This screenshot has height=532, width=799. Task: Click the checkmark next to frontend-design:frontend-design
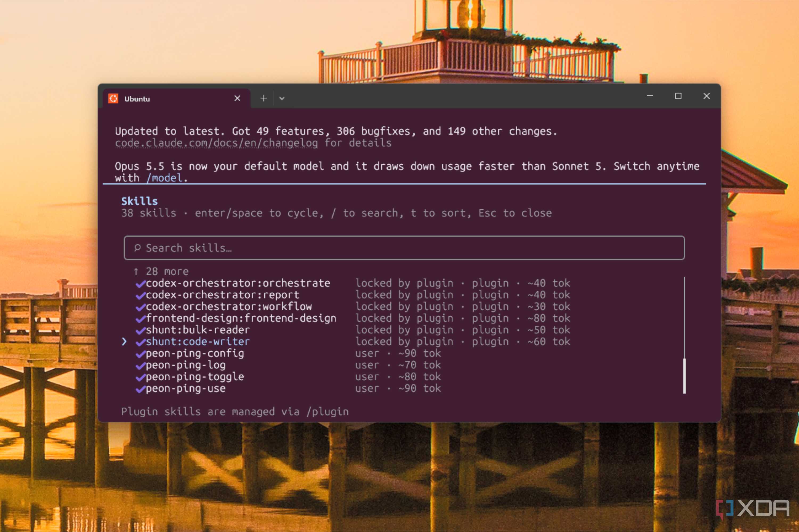pyautogui.click(x=141, y=319)
